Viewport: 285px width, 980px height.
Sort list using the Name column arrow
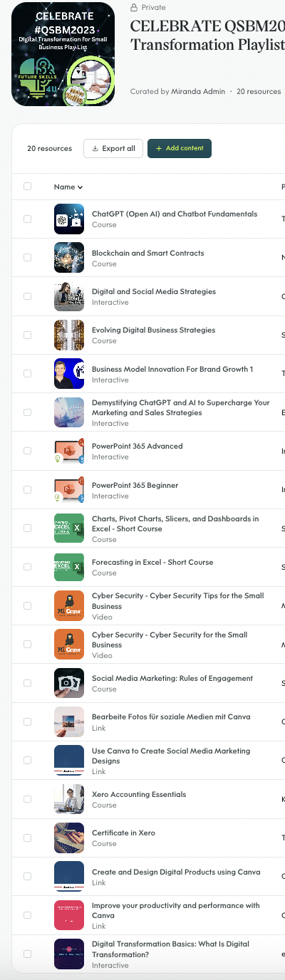[x=80, y=187]
